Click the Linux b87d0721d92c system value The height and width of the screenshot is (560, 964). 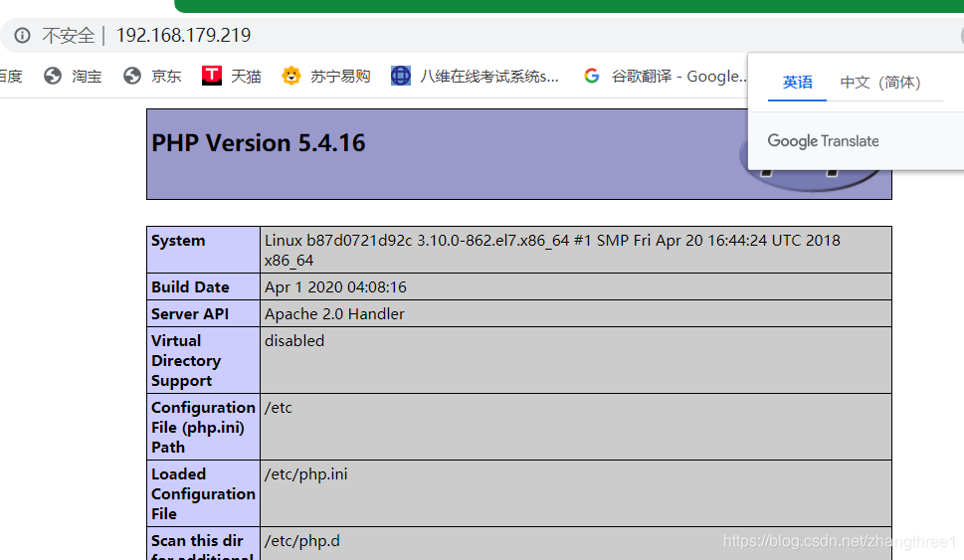pyautogui.click(x=552, y=251)
